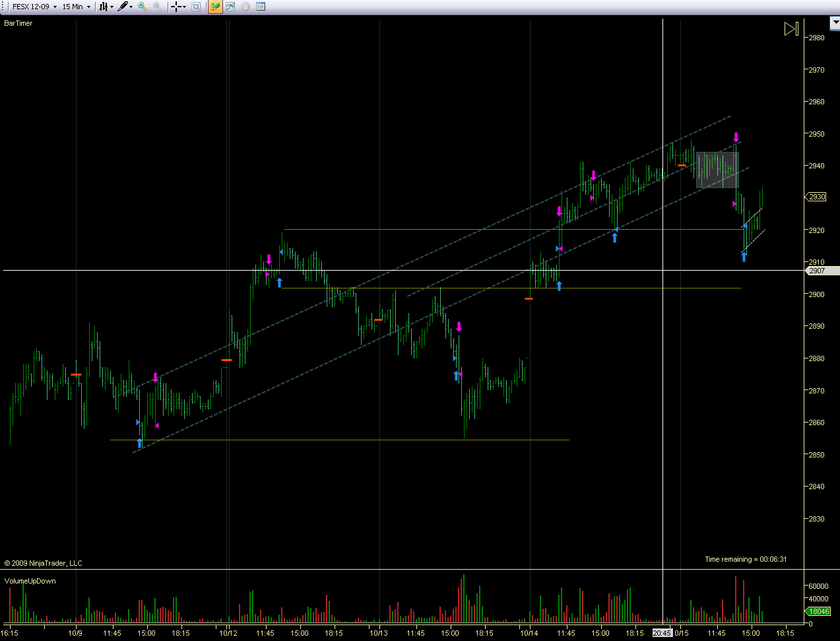Click the highlighted 20:45 time label
The width and height of the screenshot is (840, 641).
coord(662,633)
